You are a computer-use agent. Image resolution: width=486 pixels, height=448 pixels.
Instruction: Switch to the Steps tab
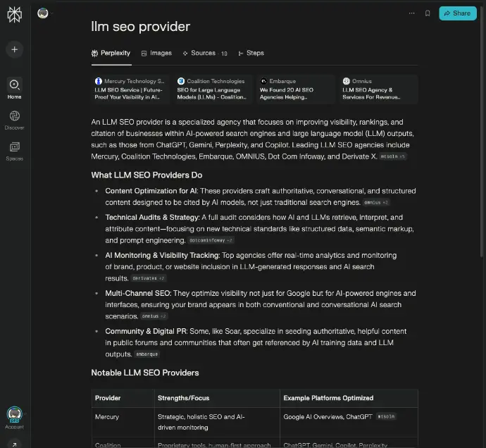251,53
